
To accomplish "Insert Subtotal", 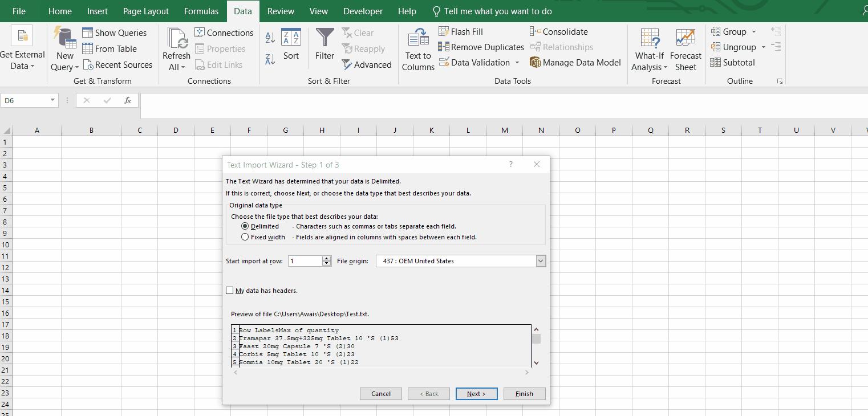I will [x=733, y=62].
